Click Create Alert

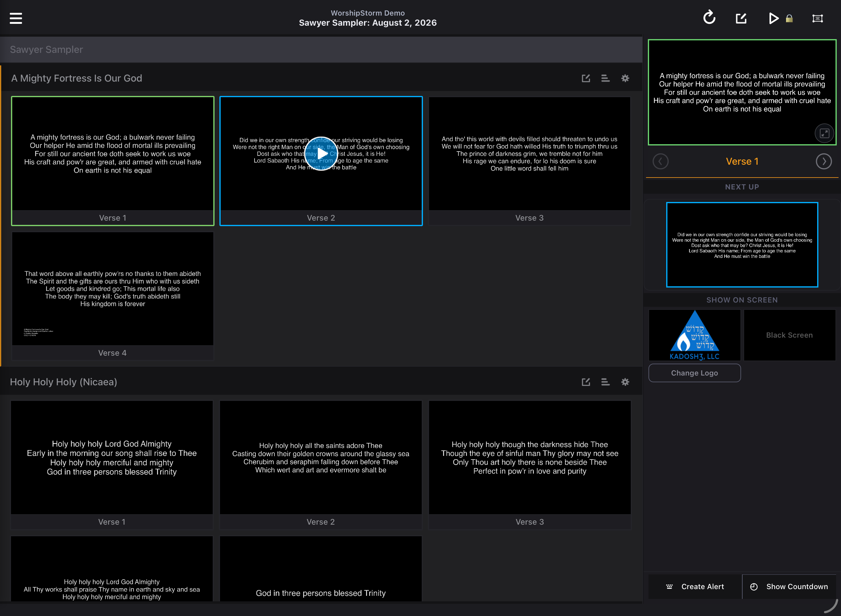click(x=695, y=587)
